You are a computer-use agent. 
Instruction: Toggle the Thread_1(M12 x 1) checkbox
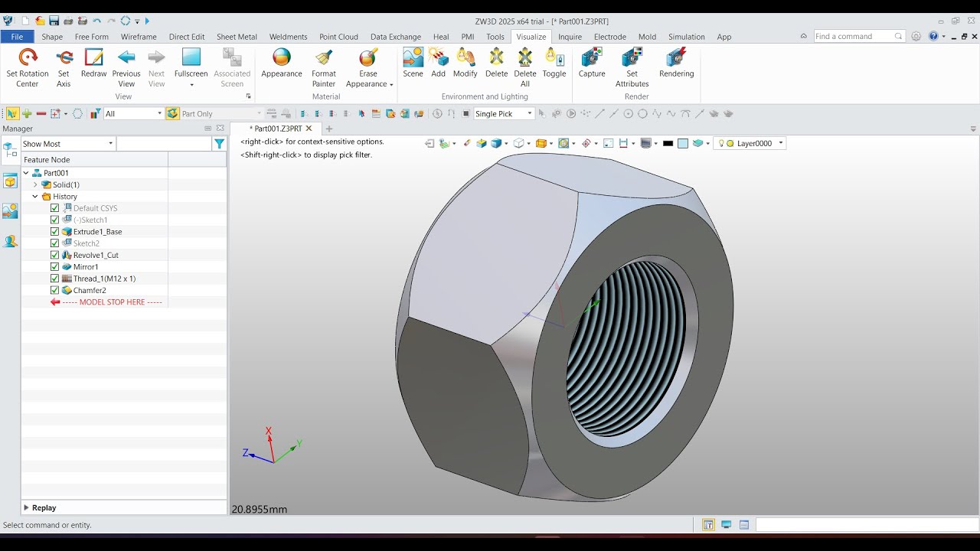[x=54, y=279]
